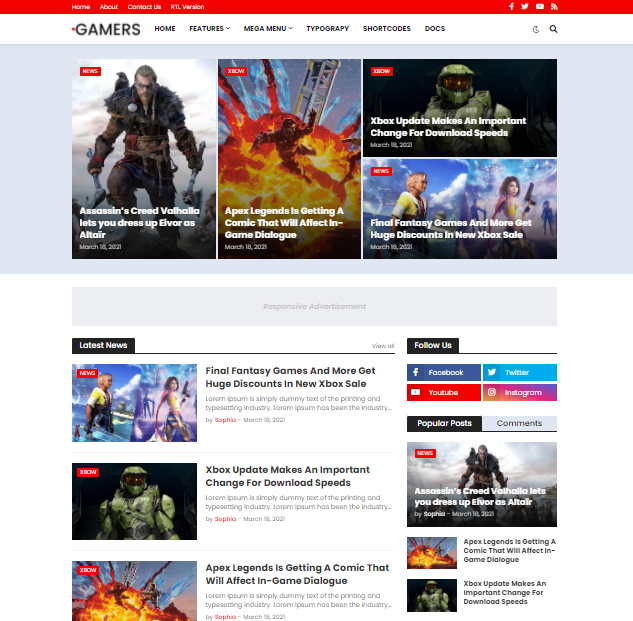Open the Final Fantasy hero card headline

(x=451, y=229)
